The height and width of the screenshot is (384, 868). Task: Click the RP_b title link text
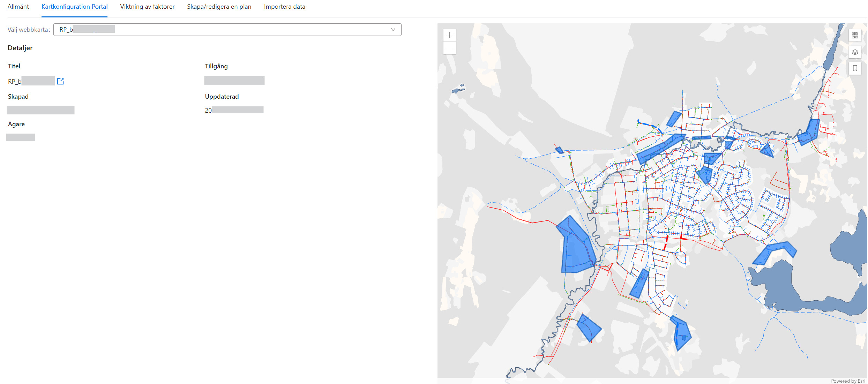pyautogui.click(x=15, y=81)
